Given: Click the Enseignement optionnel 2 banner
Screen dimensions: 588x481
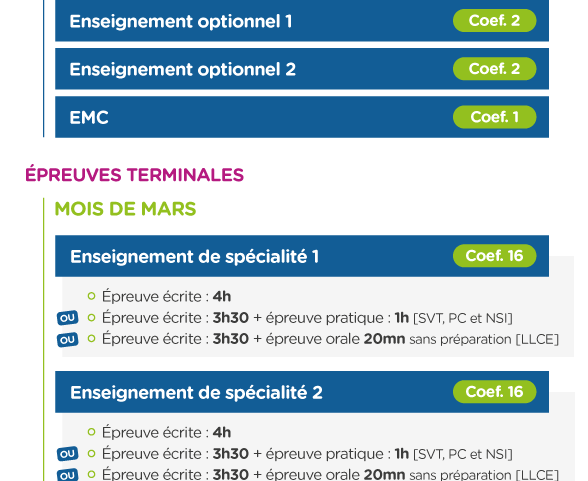Looking at the screenshot, I should click(x=302, y=69).
